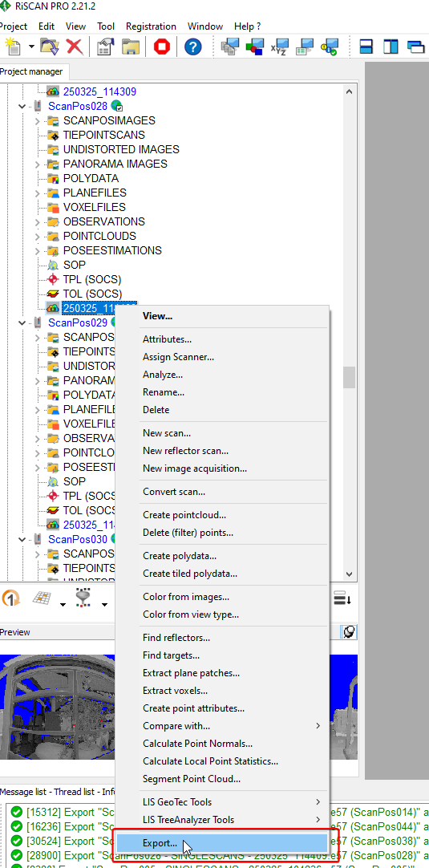
Task: Open the Project menu
Action: (14, 26)
